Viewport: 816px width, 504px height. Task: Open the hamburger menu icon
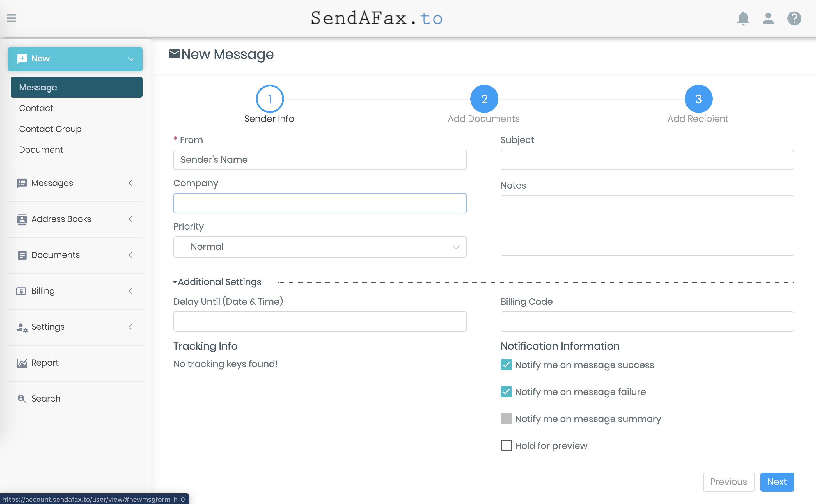(11, 18)
